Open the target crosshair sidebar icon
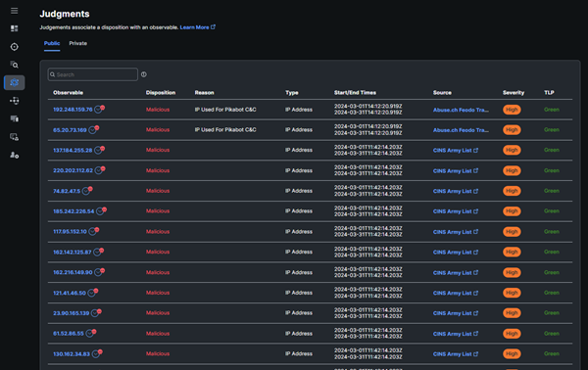Image resolution: width=588 pixels, height=370 pixels. [15, 47]
